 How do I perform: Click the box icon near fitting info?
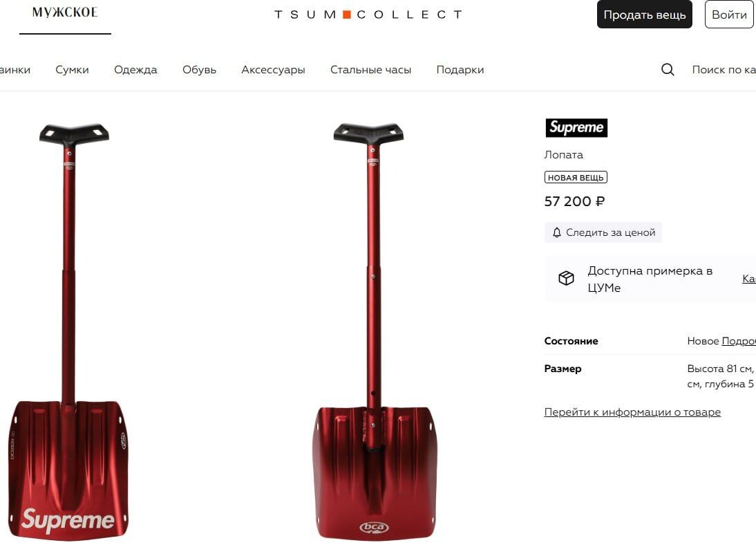pyautogui.click(x=566, y=278)
